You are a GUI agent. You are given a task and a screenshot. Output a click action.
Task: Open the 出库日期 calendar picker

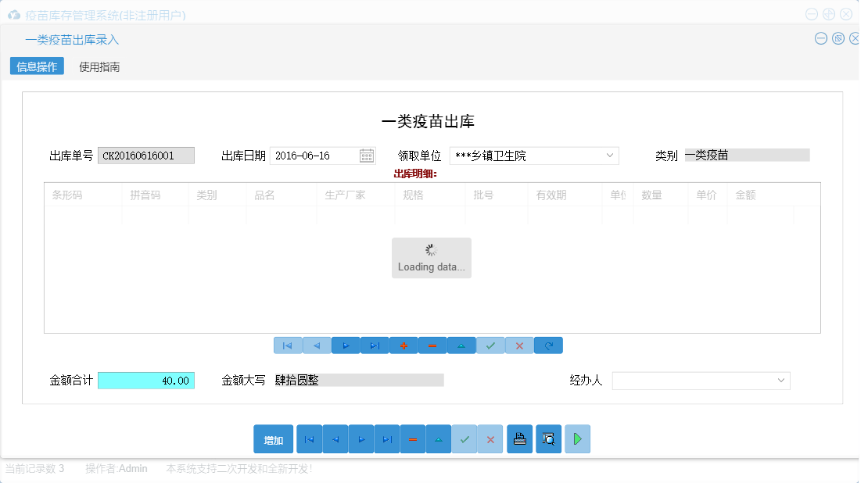coord(365,155)
